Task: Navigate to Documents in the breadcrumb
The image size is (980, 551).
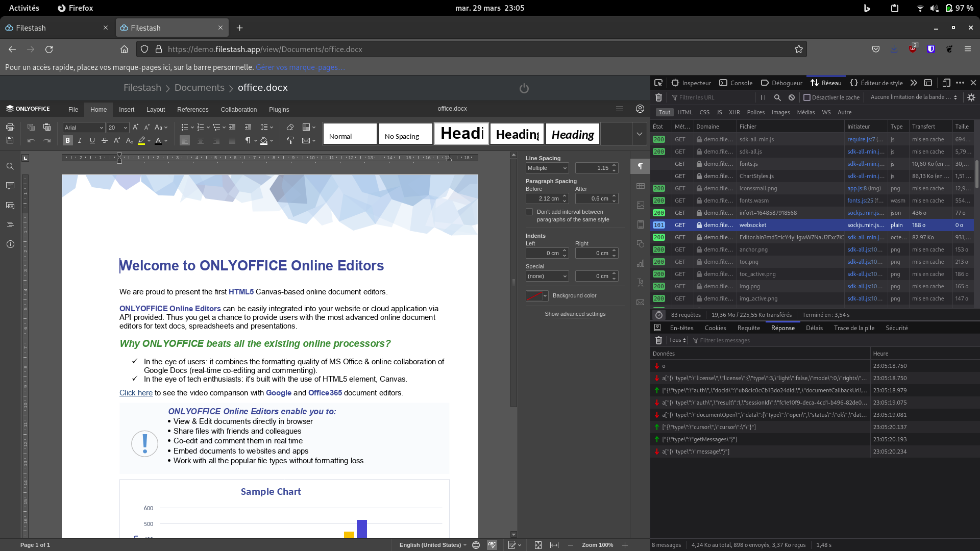Action: [x=199, y=88]
